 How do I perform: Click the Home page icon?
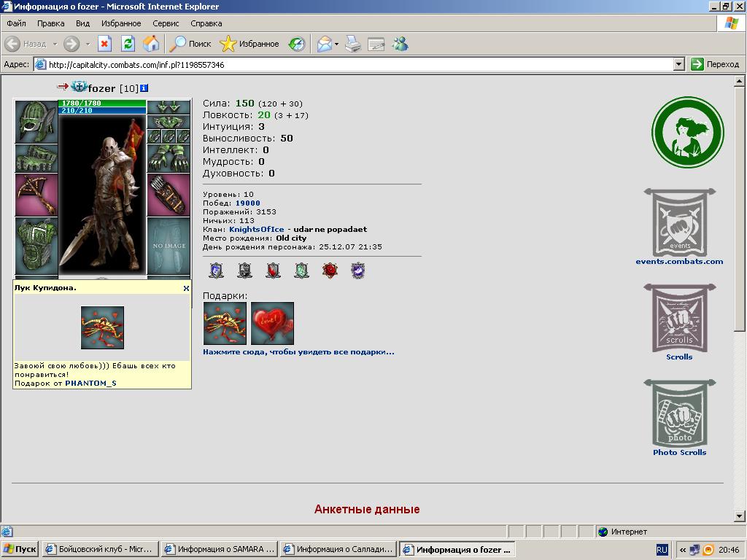151,44
